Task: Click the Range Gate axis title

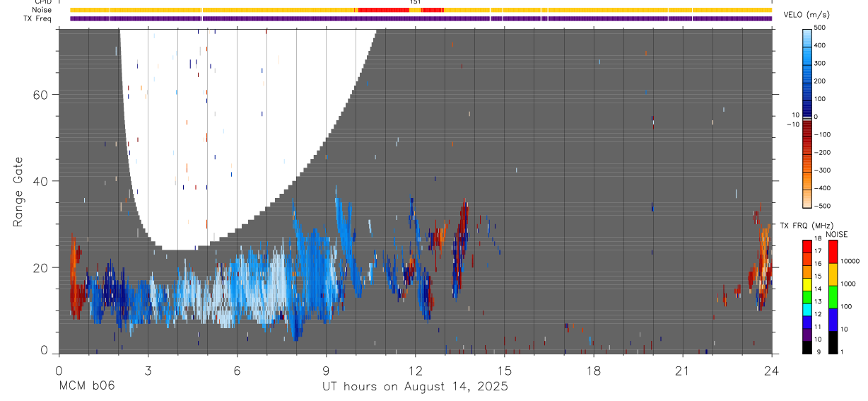Action: click(x=18, y=192)
